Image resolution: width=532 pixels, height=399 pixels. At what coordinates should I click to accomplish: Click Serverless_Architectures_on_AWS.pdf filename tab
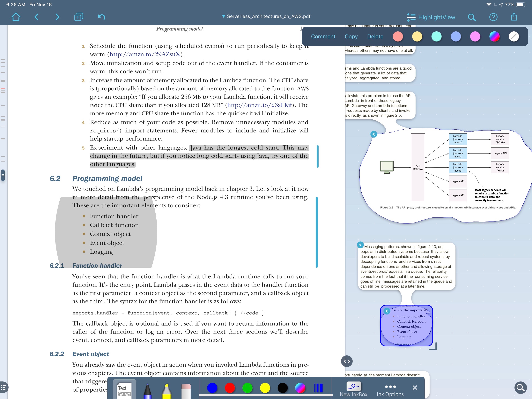266,16
